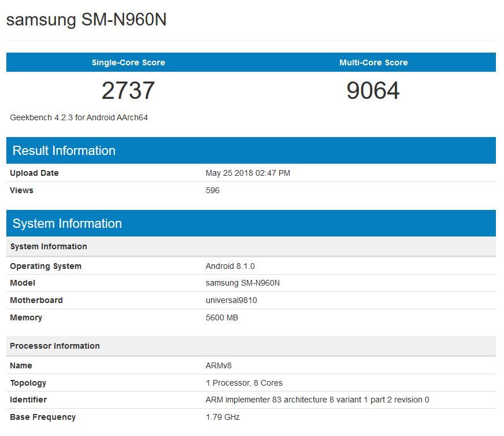The width and height of the screenshot is (504, 436).
Task: Select the Base Frequency label
Action: click(x=43, y=417)
